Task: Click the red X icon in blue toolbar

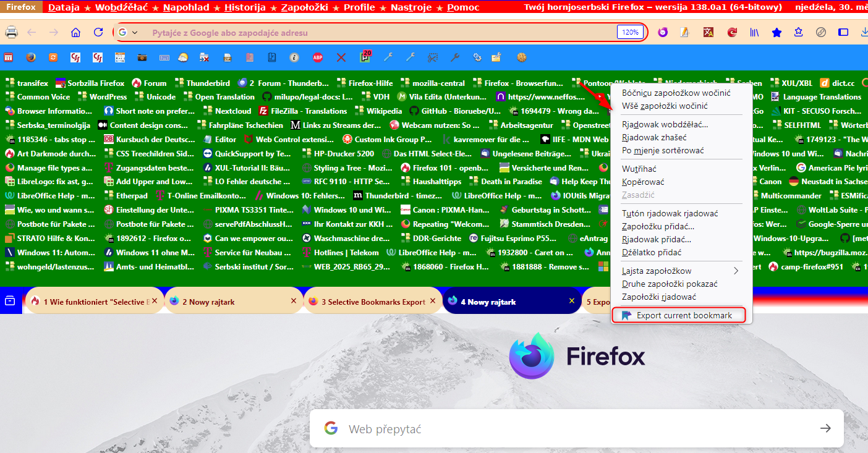Action: [341, 57]
